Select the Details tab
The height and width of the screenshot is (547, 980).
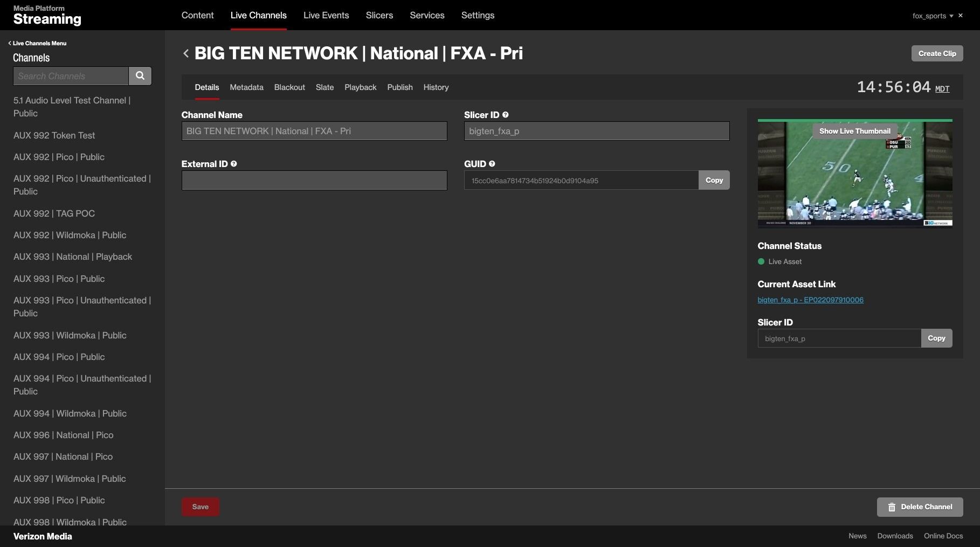(207, 87)
